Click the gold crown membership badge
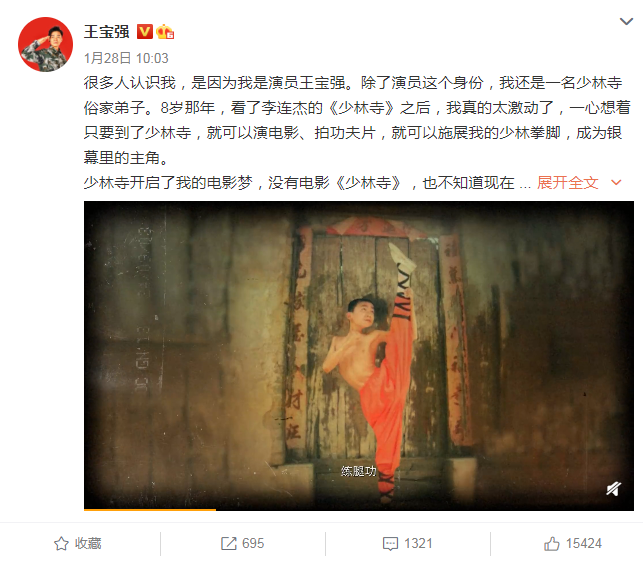643x563 pixels. point(165,32)
